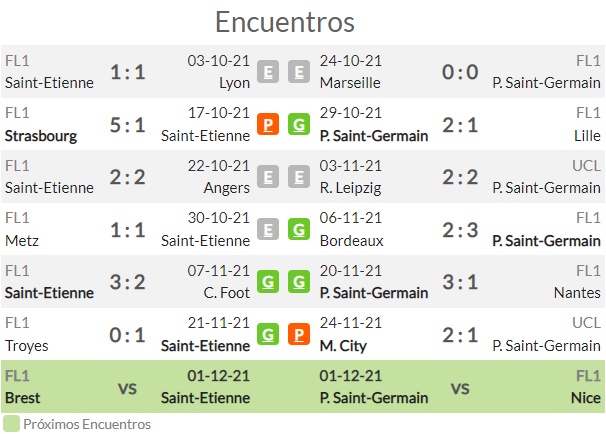This screenshot has height=434, width=606.
Task: Open the Strasbourg team link
Action: tap(41, 136)
